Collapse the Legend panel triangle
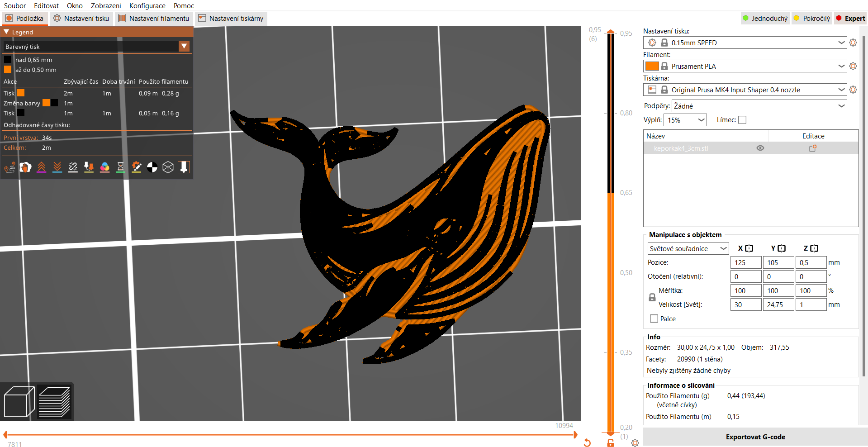Viewport: 868px width, 447px height. pyautogui.click(x=6, y=32)
